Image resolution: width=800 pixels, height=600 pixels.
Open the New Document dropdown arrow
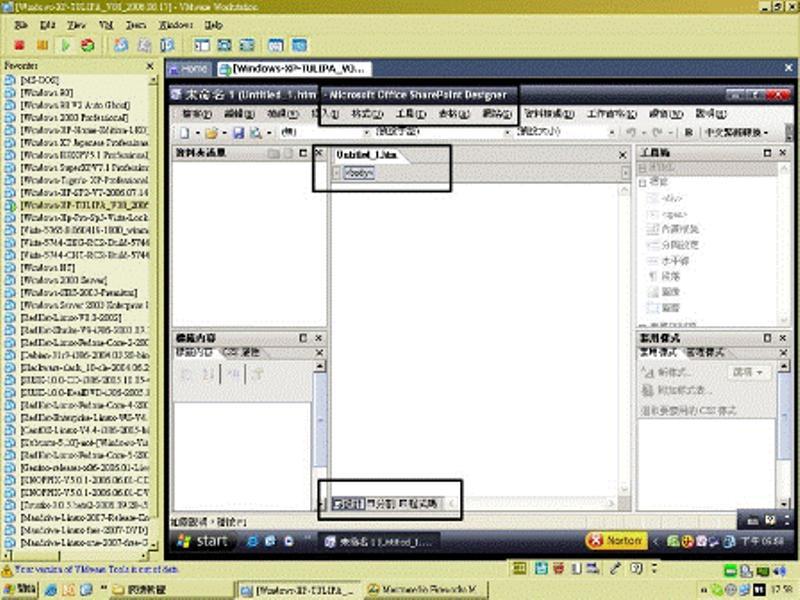pos(197,133)
